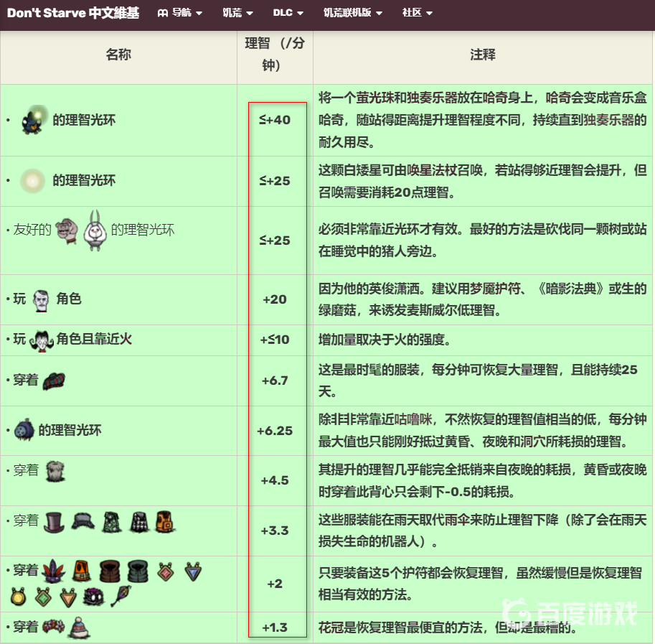Screen dimensions: 655x644
Task: Select the +1.3 sanity value cell
Action: coord(275,627)
